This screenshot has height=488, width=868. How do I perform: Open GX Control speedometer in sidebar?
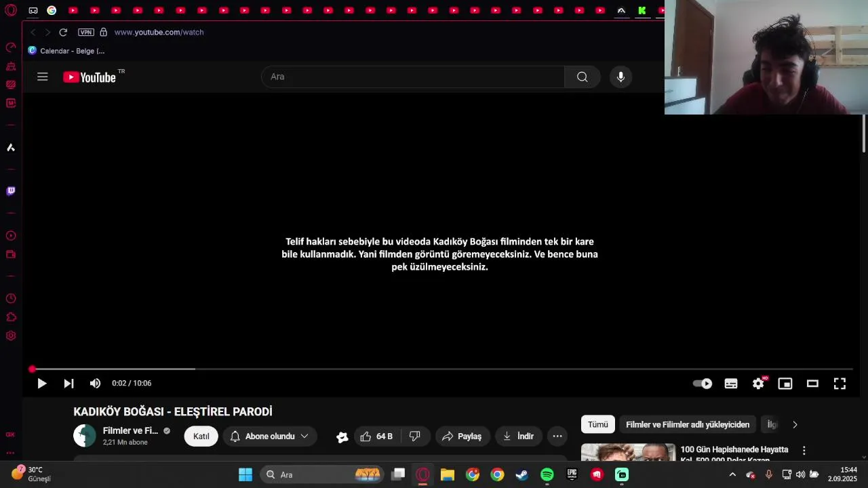point(11,47)
